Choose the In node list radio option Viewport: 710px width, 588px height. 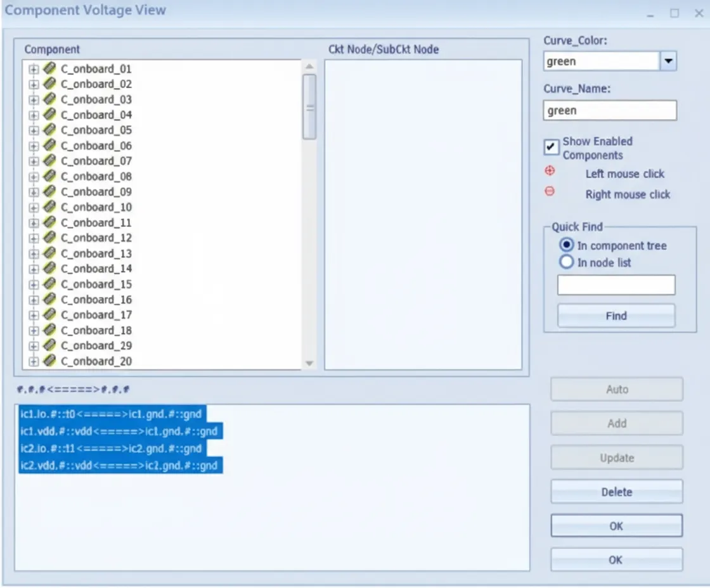[567, 262]
